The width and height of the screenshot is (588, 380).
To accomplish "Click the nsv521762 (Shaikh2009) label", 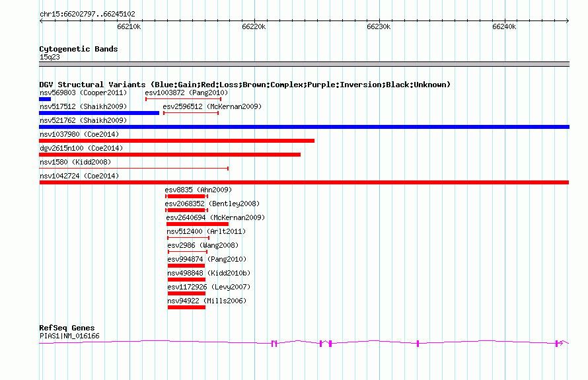I will coord(83,120).
